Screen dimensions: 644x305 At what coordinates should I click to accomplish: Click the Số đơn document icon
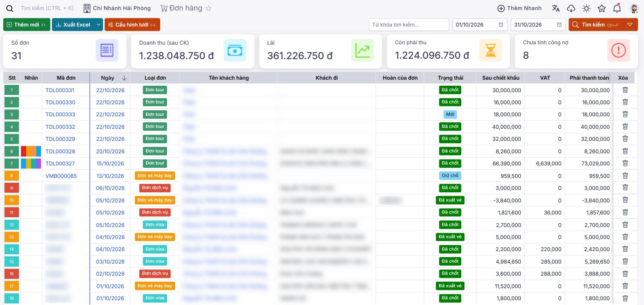coord(107,50)
